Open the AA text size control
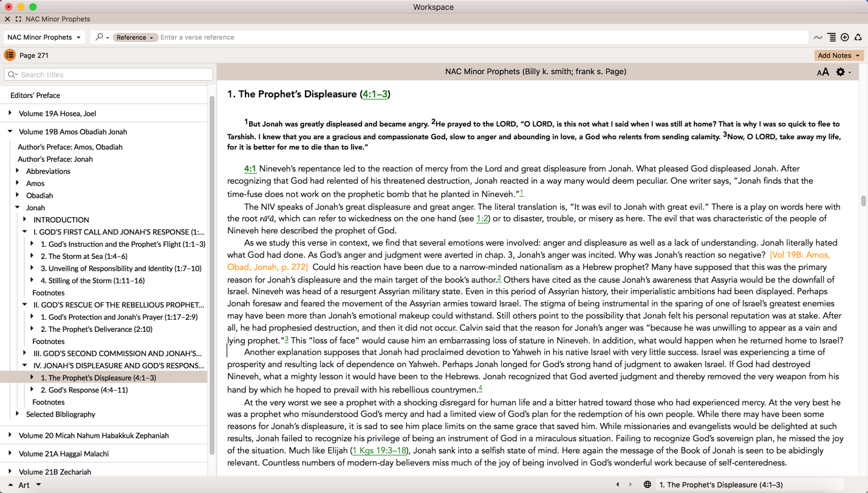Viewport: 868px width, 493px height. pyautogui.click(x=822, y=72)
